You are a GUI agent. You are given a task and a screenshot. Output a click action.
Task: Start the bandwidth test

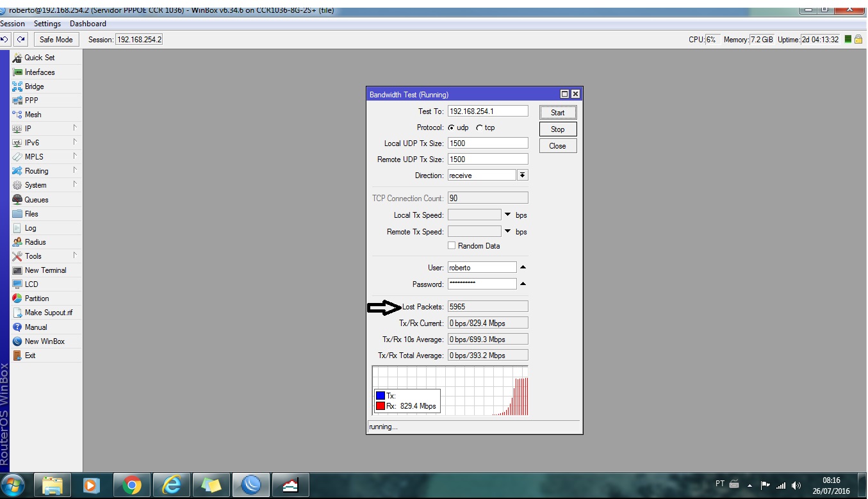click(558, 113)
